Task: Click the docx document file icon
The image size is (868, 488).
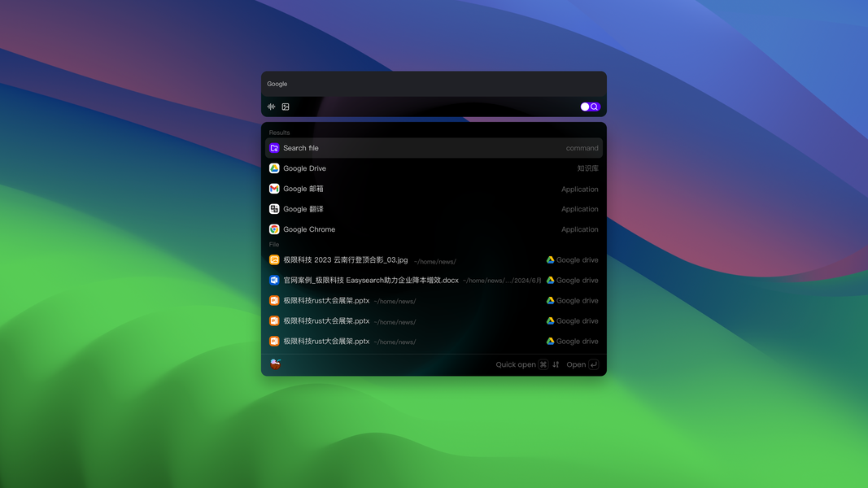Action: [x=274, y=281]
